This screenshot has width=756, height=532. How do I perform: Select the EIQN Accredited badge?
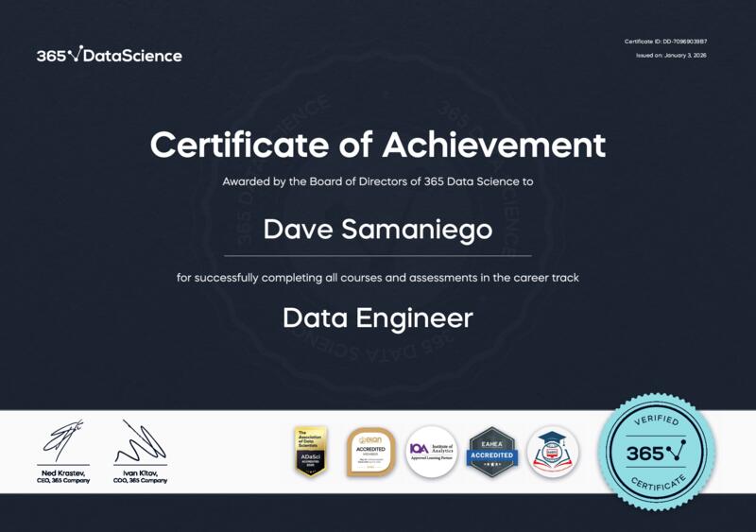(370, 452)
